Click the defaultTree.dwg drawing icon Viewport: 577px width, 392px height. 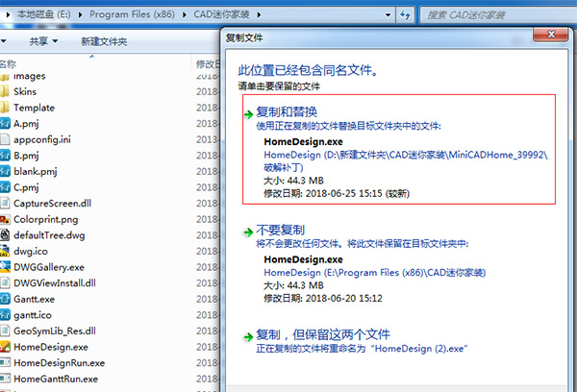(x=5, y=235)
